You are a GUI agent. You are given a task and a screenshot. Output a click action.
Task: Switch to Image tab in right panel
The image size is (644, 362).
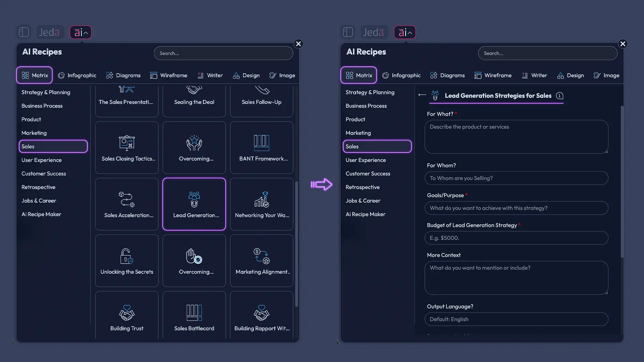click(606, 75)
